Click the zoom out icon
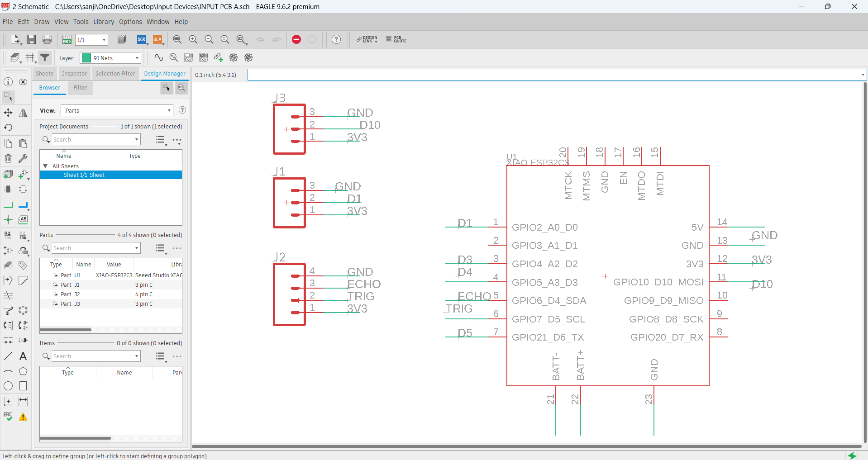Screen dimensions: 868x460 pyautogui.click(x=209, y=39)
